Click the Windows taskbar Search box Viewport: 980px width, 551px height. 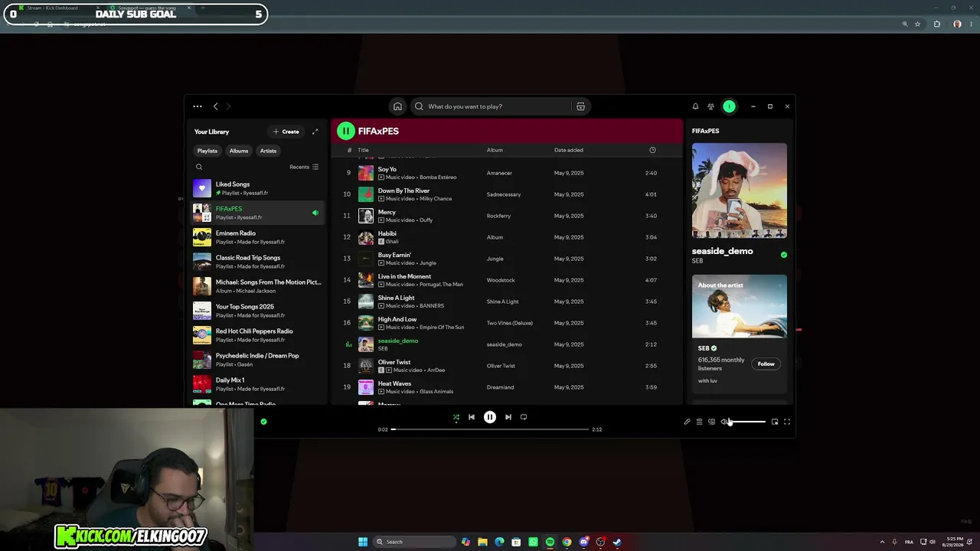tap(413, 542)
